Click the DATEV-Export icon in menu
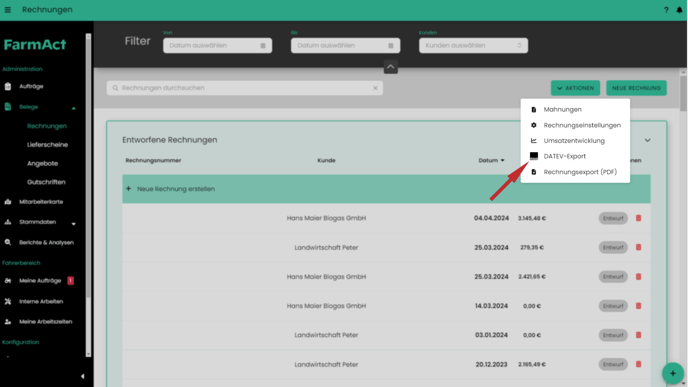Image resolution: width=688 pixels, height=387 pixels. (534, 156)
